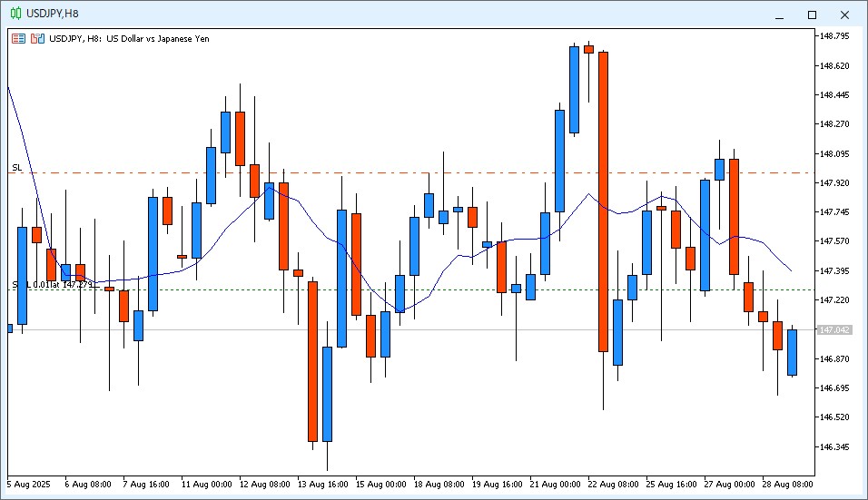This screenshot has height=500, width=868.
Task: Click the '21 Aug 00:00' time axis label
Action: [x=556, y=485]
